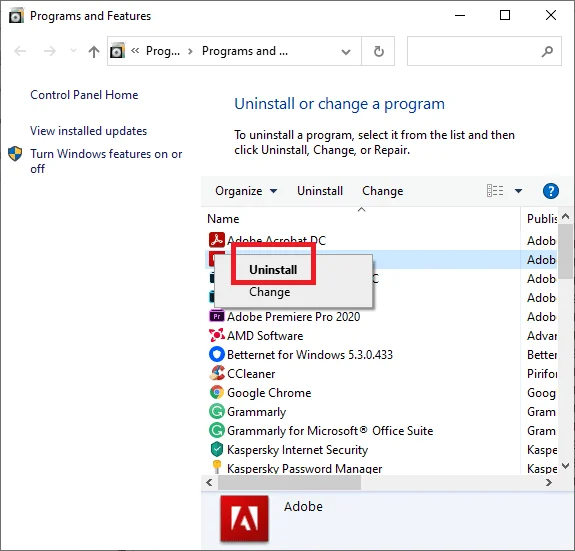Viewport: 575px width, 551px height.
Task: Click the AMD Software icon
Action: click(217, 335)
